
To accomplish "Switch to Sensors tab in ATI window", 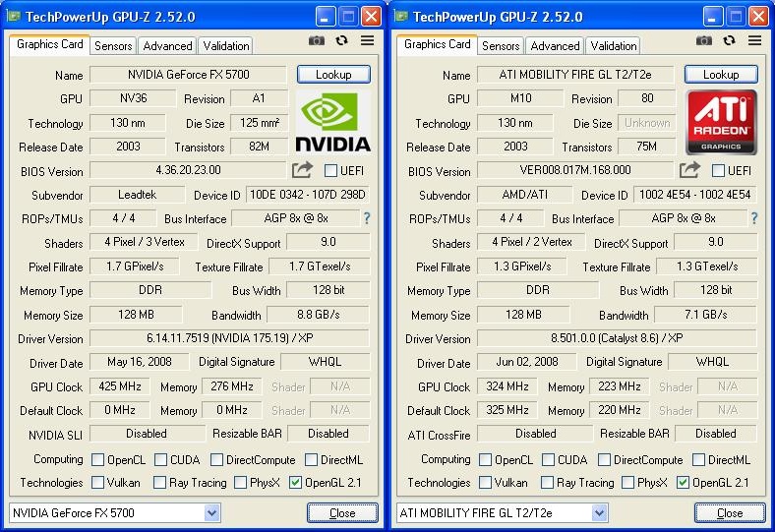I will tap(501, 46).
